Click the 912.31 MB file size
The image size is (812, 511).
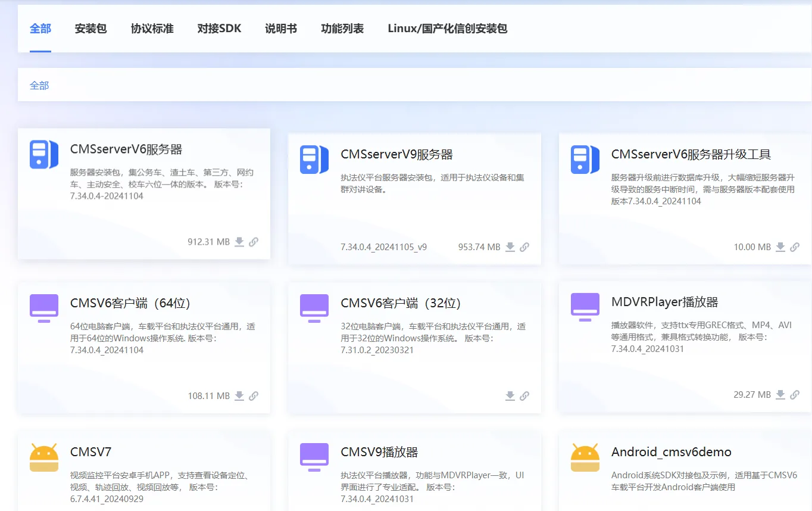tap(208, 242)
